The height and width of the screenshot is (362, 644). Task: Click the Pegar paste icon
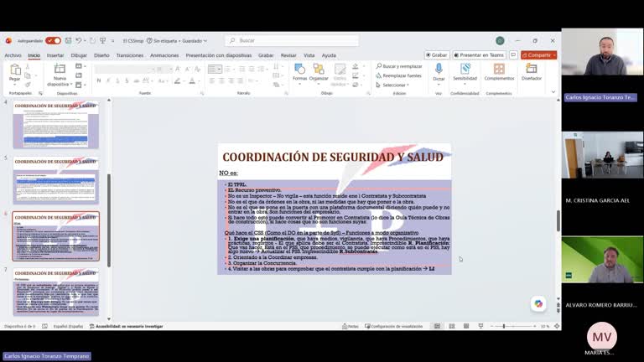[x=15, y=70]
